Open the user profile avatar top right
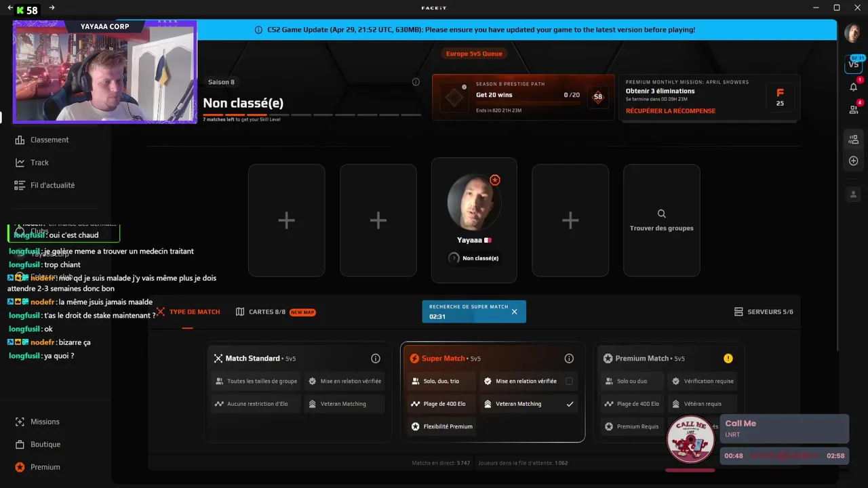 pos(852,32)
